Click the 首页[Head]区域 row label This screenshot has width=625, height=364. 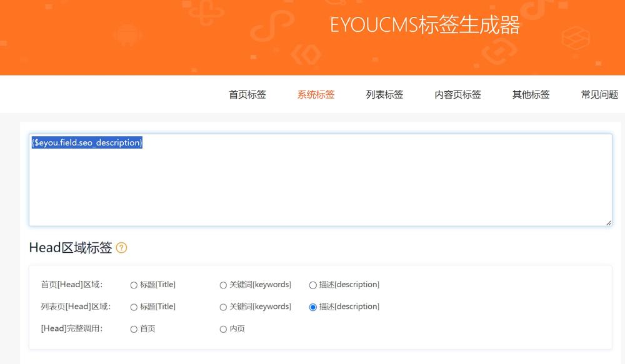(x=72, y=284)
